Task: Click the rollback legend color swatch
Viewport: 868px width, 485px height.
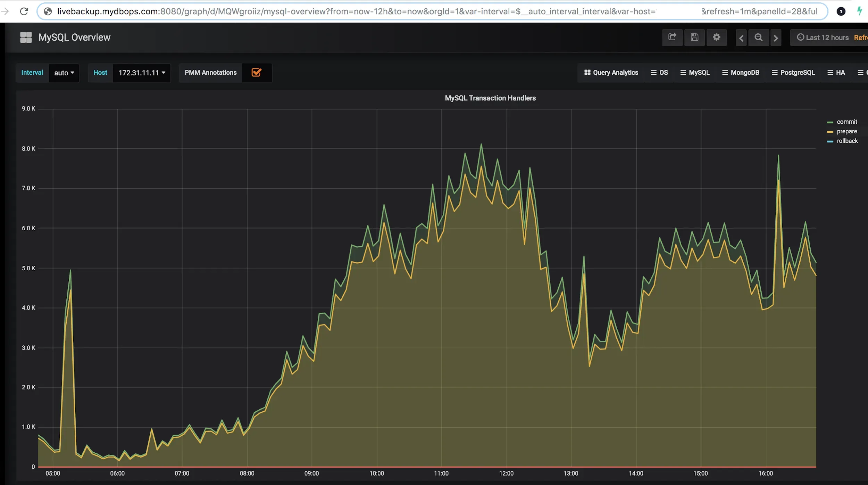Action: [830, 141]
